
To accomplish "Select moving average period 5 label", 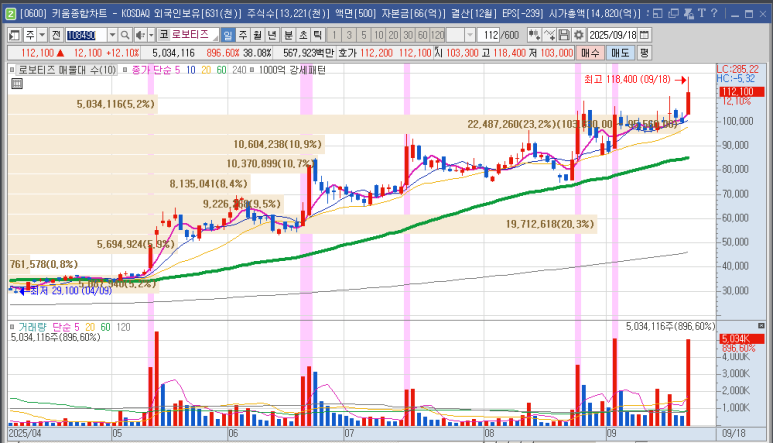I will pos(177,70).
